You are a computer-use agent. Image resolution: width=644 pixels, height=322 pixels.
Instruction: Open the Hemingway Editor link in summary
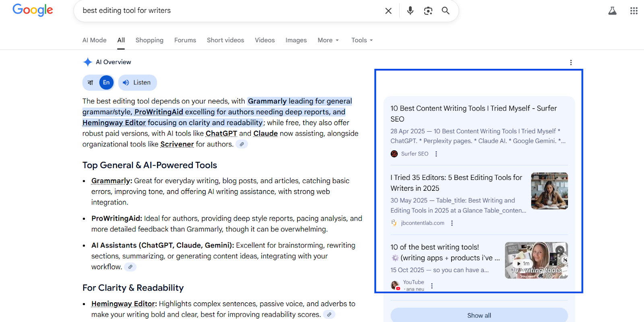pyautogui.click(x=114, y=123)
